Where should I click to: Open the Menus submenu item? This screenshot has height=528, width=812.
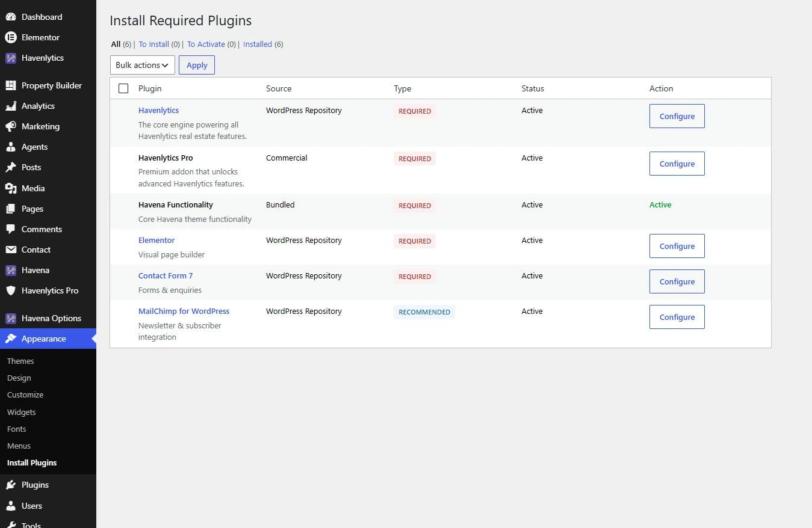click(19, 446)
